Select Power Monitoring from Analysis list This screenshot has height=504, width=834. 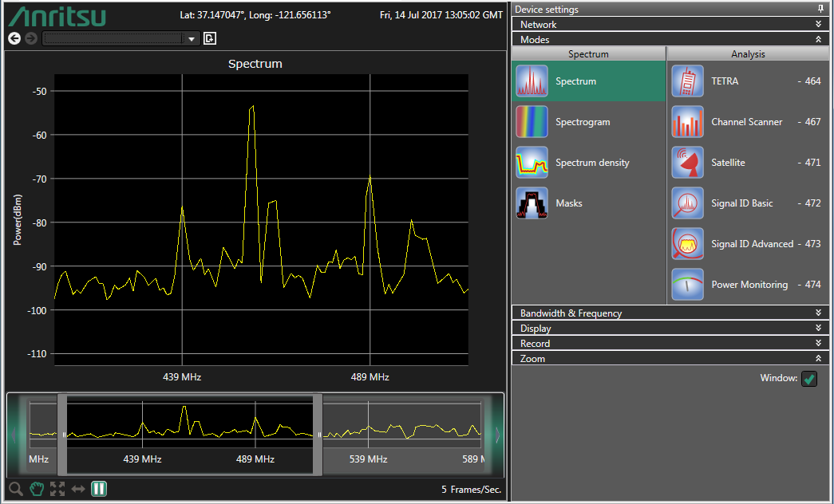pyautogui.click(x=749, y=285)
